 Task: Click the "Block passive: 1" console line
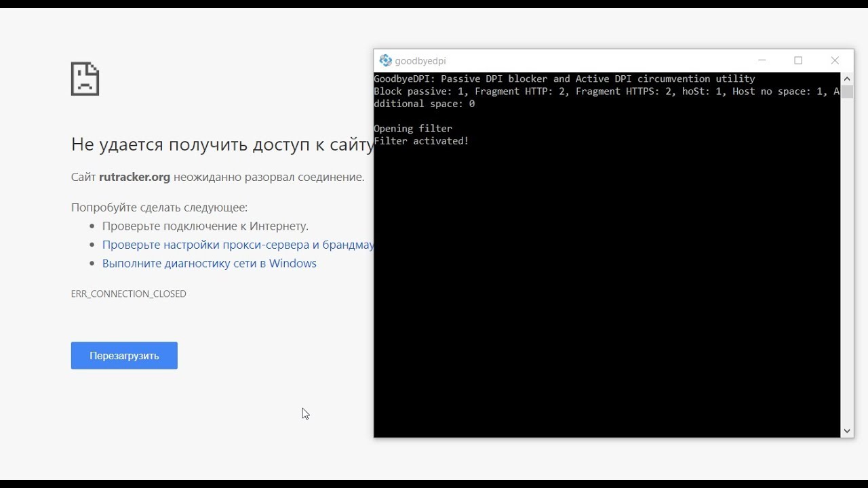[x=606, y=98]
